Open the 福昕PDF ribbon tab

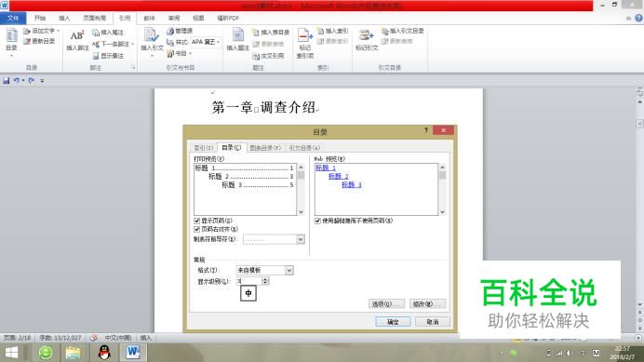(228, 18)
